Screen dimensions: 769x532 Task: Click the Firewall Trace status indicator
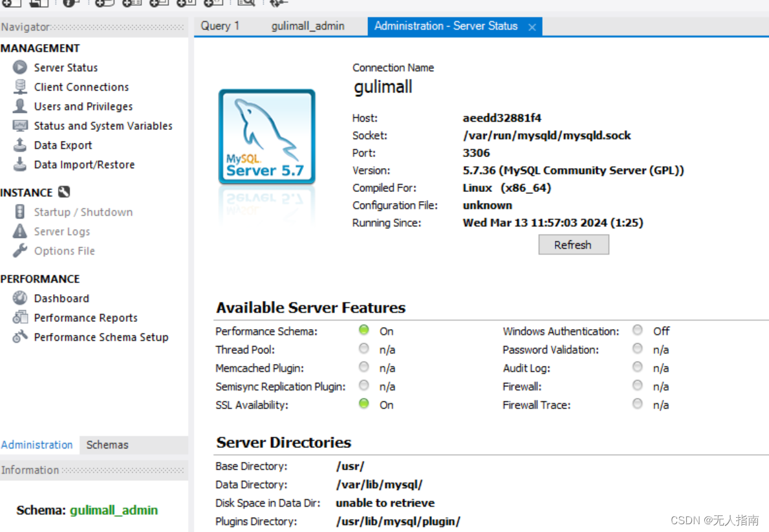coord(637,403)
